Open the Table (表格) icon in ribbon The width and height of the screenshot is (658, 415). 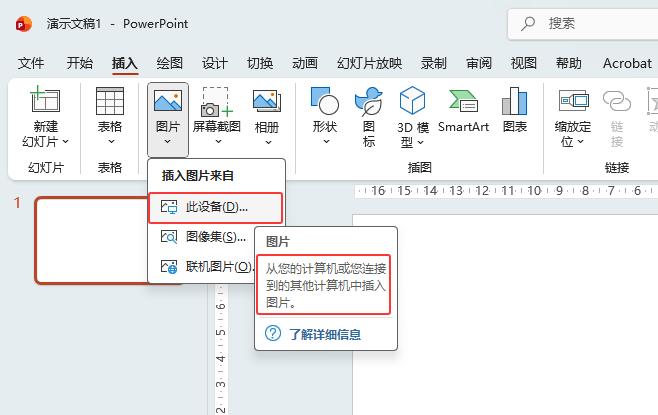coord(110,101)
